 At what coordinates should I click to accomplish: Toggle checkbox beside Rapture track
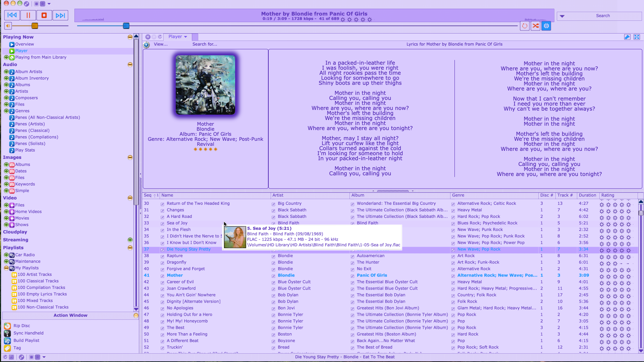162,256
